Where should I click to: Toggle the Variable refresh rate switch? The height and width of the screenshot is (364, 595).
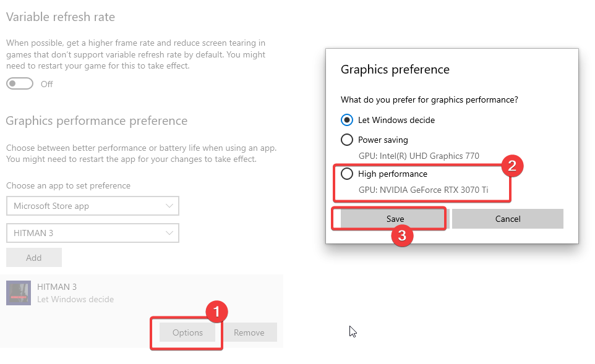(20, 84)
